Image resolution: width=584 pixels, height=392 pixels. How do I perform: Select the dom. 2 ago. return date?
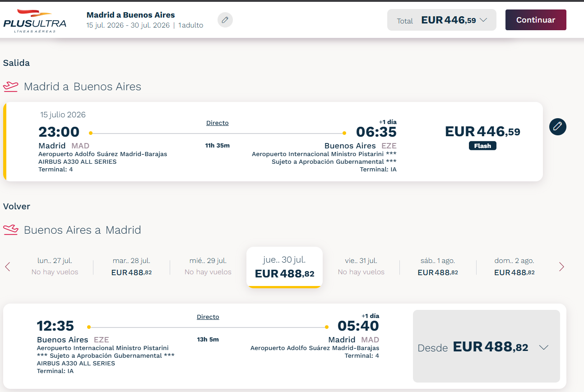[x=514, y=267]
